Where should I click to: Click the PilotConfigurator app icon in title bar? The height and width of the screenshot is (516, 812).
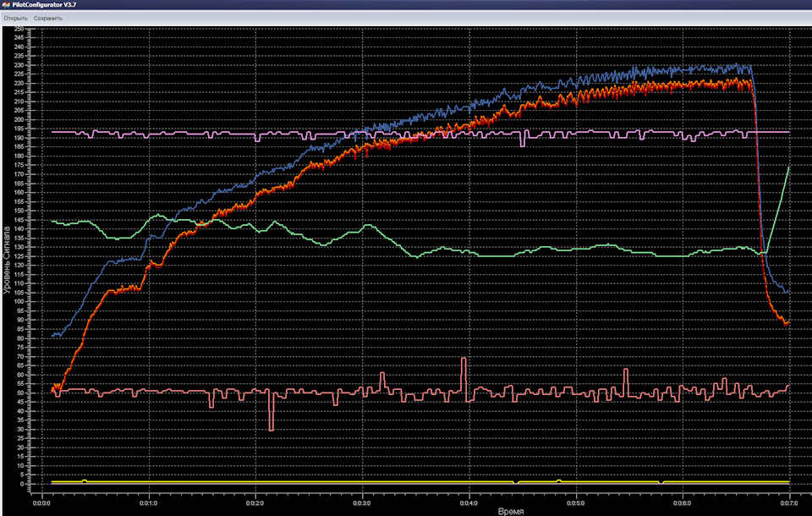(x=6, y=5)
